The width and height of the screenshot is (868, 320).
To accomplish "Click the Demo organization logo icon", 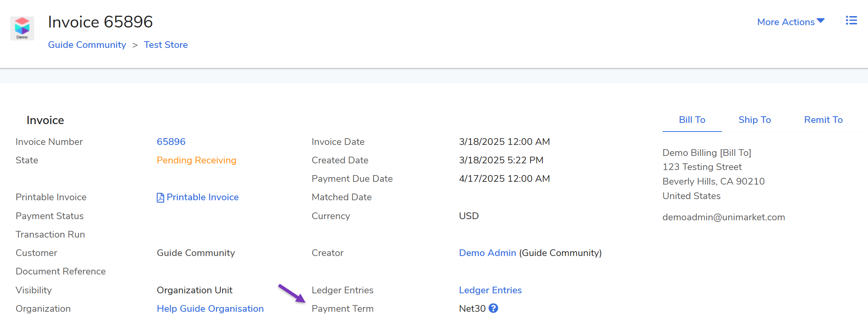I will click(22, 28).
